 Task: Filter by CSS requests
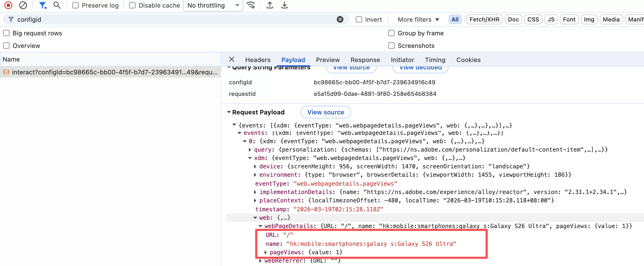[x=533, y=19]
